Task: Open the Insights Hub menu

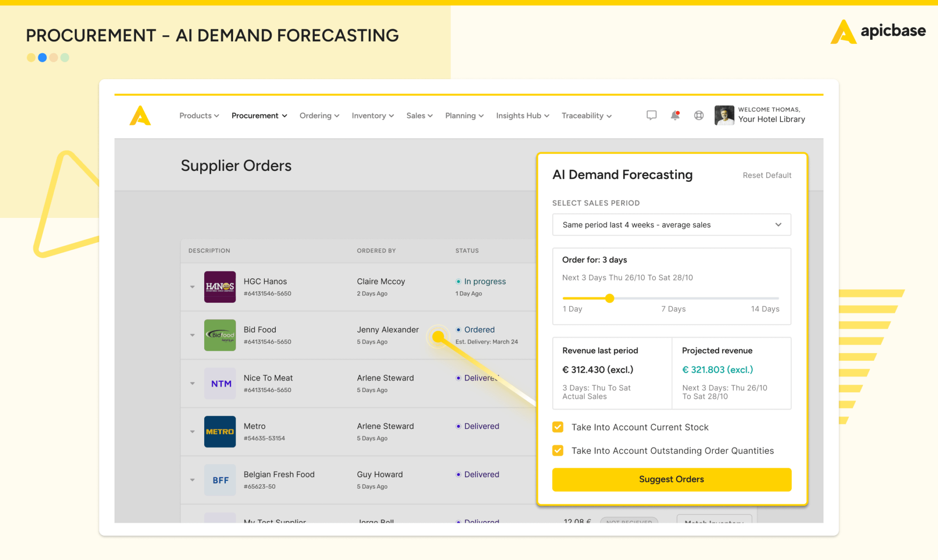Action: (x=522, y=116)
